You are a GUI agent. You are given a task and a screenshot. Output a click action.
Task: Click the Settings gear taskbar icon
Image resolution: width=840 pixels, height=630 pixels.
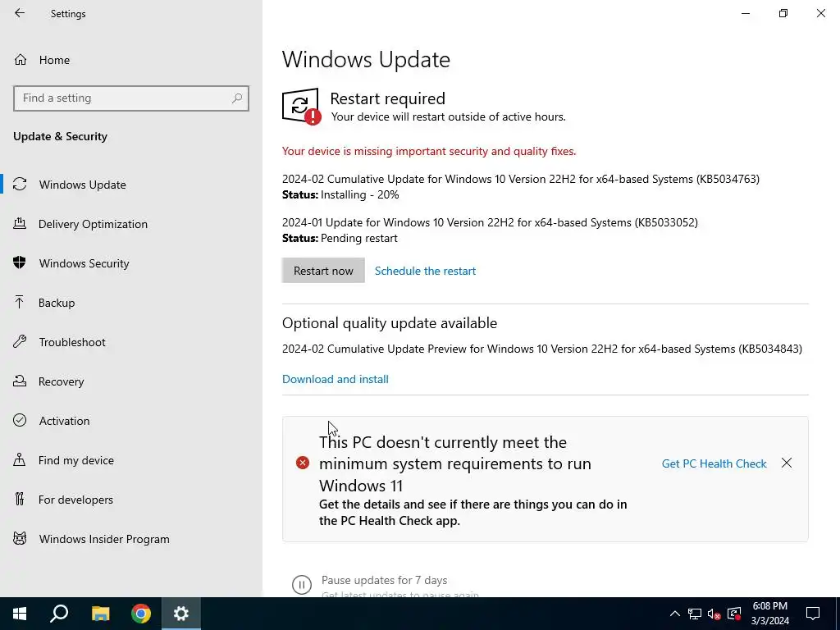click(x=181, y=614)
